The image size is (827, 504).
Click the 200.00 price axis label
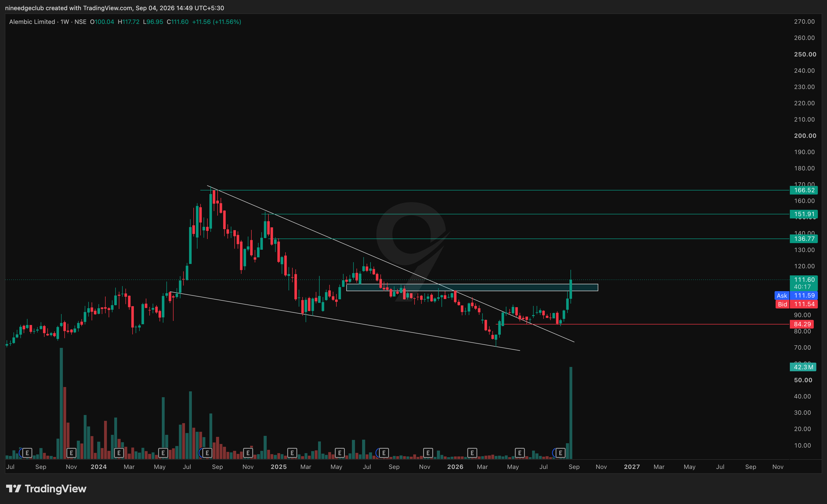click(805, 136)
